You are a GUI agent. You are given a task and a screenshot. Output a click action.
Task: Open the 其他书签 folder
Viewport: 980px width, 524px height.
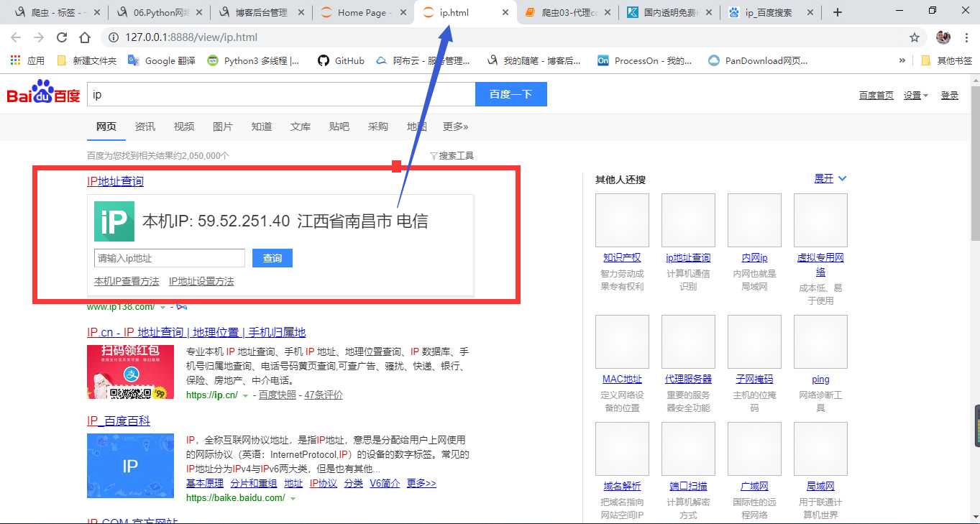[x=947, y=61]
